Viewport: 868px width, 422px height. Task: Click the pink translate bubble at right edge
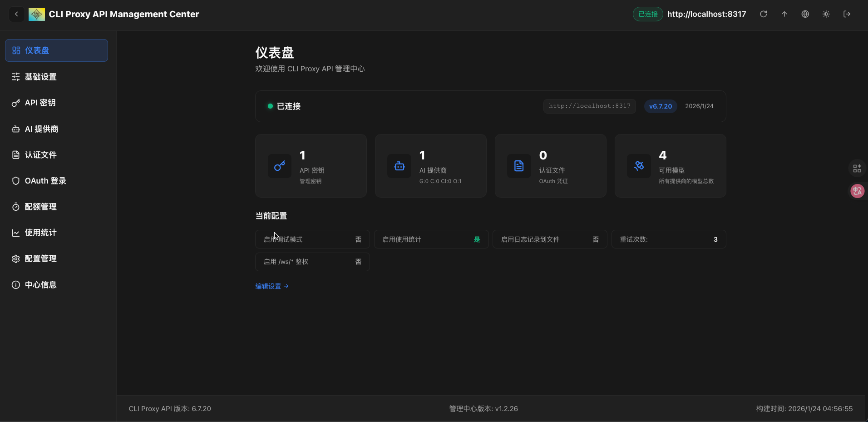(x=857, y=191)
